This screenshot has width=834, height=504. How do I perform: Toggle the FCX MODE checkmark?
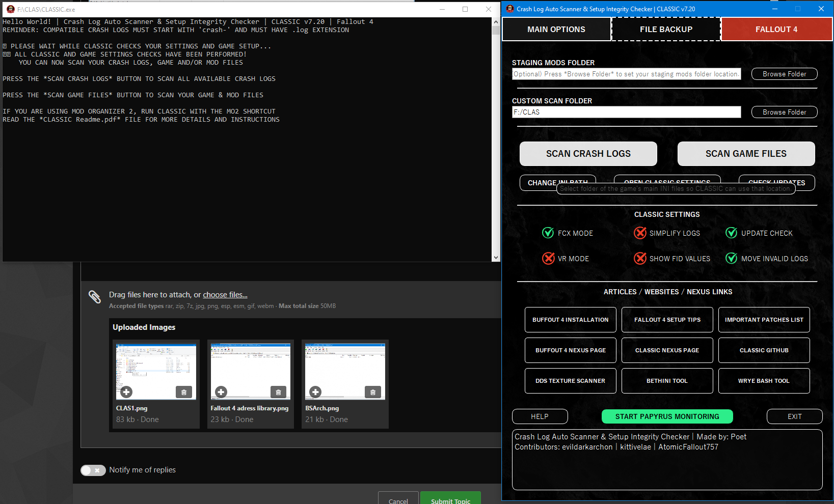click(548, 233)
